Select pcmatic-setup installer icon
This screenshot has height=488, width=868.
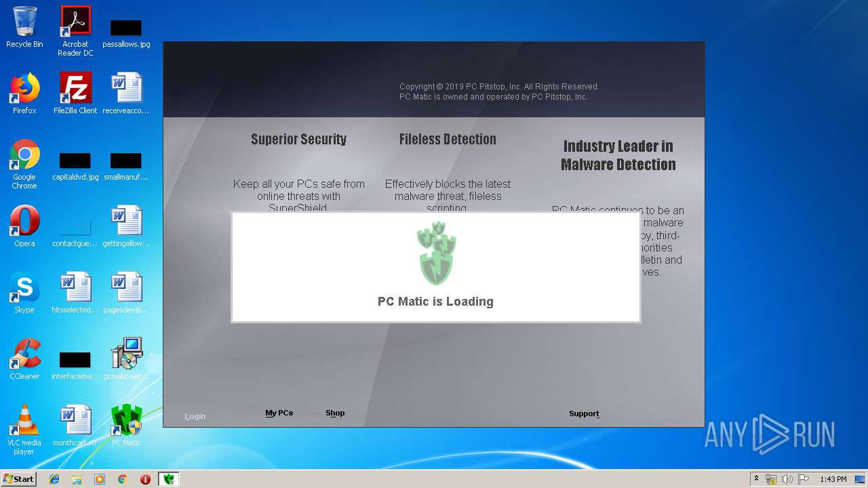[x=126, y=359]
